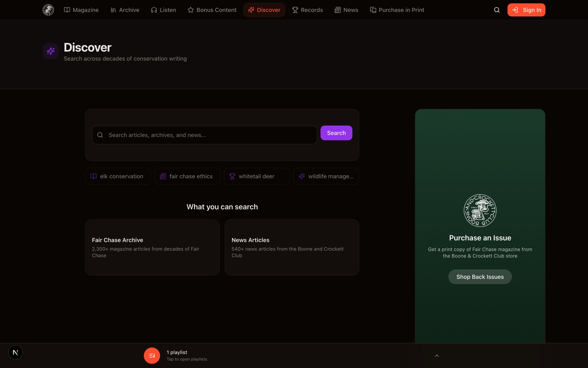The height and width of the screenshot is (368, 588).
Task: Click the purple Search button
Action: click(x=336, y=133)
